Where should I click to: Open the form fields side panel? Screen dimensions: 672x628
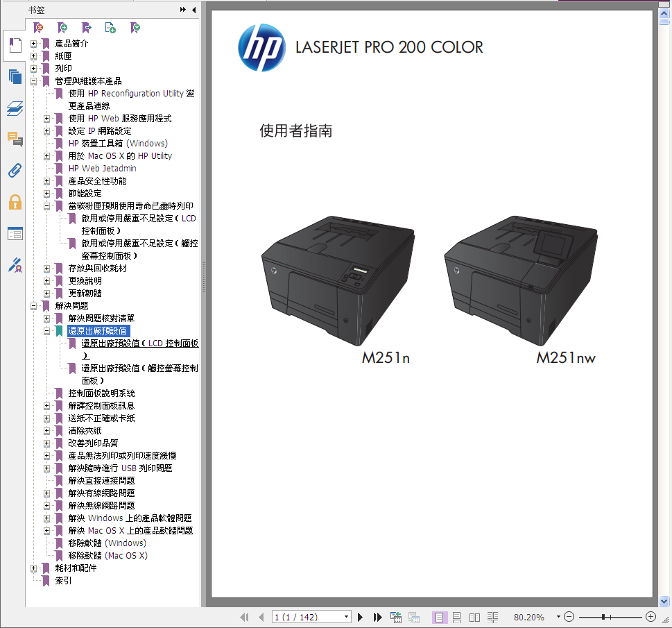pos(15,234)
